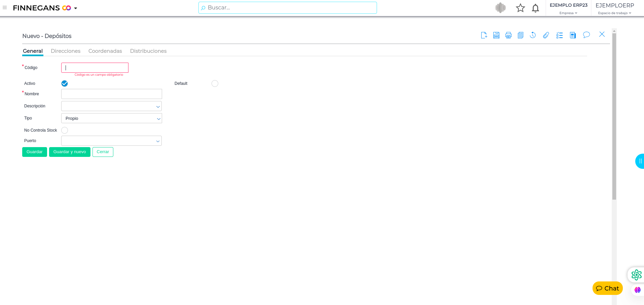Close the Nuevo - Depósitos form with X
644x305 pixels.
(x=602, y=34)
